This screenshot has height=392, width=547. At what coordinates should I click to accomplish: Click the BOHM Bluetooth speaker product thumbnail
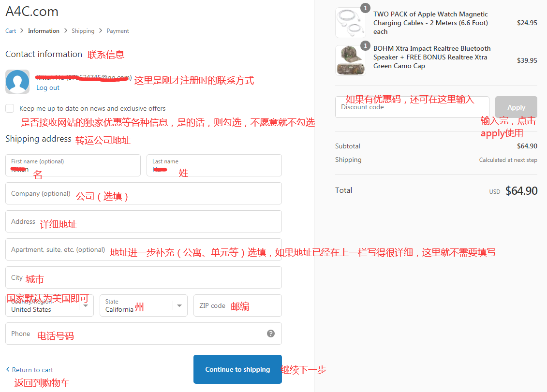click(351, 60)
